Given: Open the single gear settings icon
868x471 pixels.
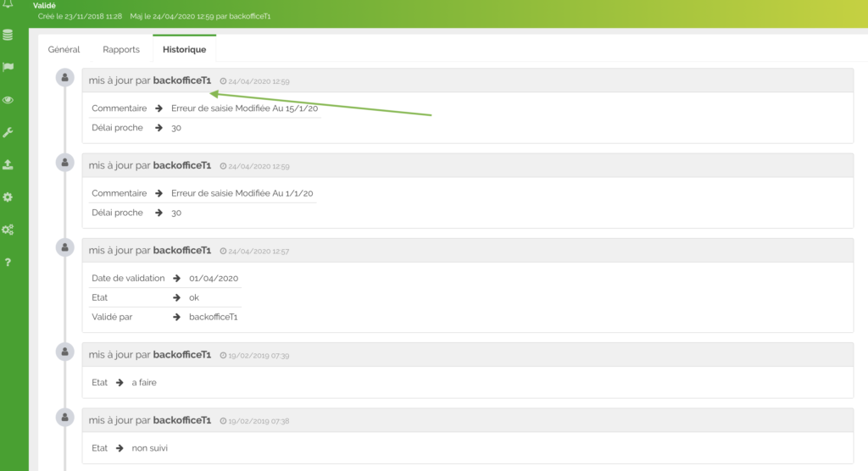Looking at the screenshot, I should pyautogui.click(x=8, y=197).
